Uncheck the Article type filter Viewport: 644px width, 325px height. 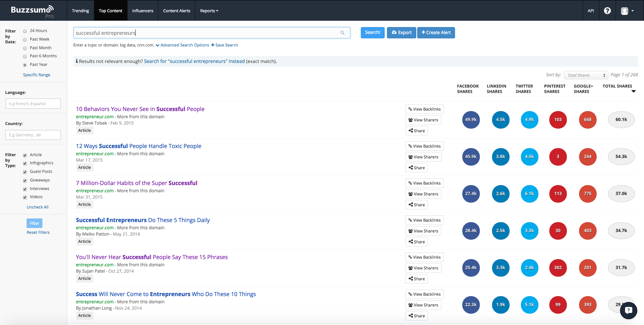pyautogui.click(x=25, y=155)
